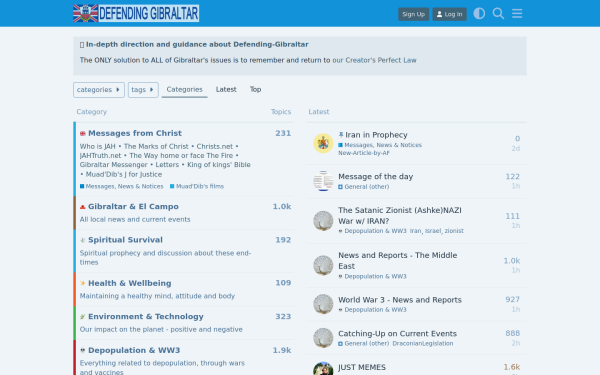Click avatar beside Catching-Up on Current Events
Screen dimensions: 600x375
323,338
